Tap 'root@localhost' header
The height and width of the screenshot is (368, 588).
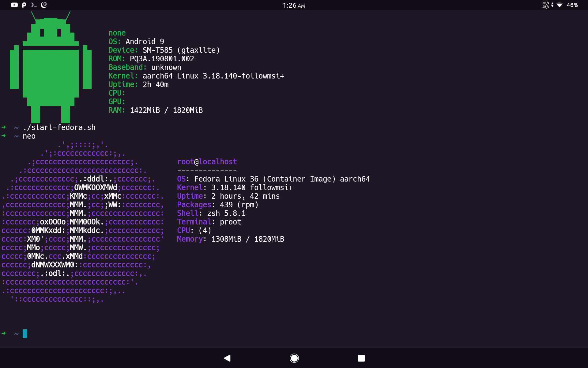(207, 162)
